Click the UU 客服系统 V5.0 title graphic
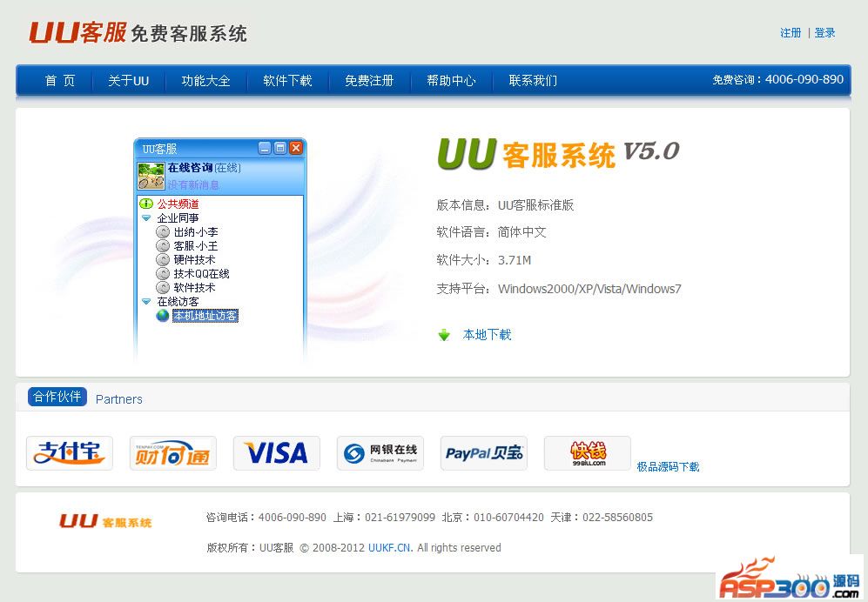The height and width of the screenshot is (602, 868). pos(558,153)
